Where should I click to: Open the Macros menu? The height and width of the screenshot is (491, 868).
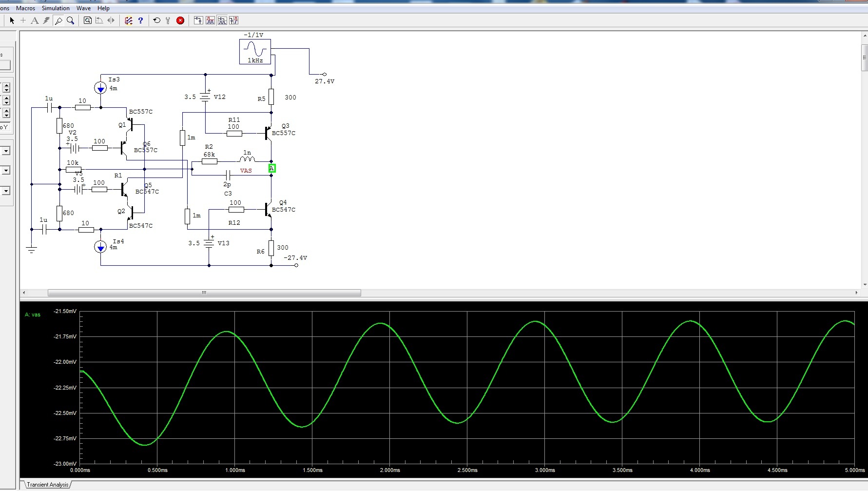(26, 8)
